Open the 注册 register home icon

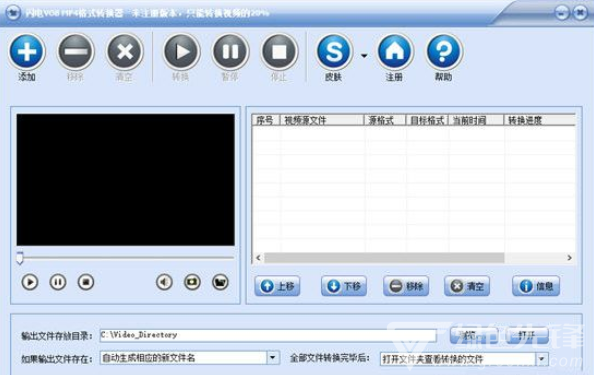click(394, 52)
